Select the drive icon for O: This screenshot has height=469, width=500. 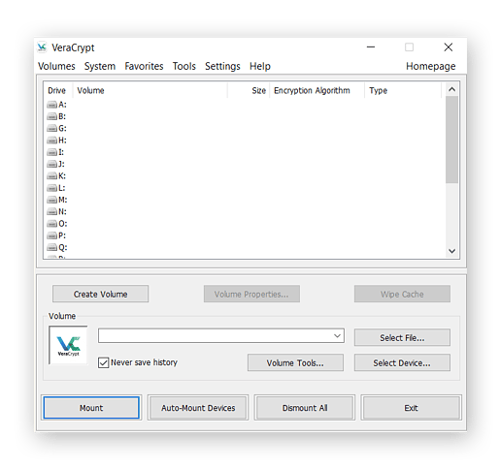tap(52, 224)
